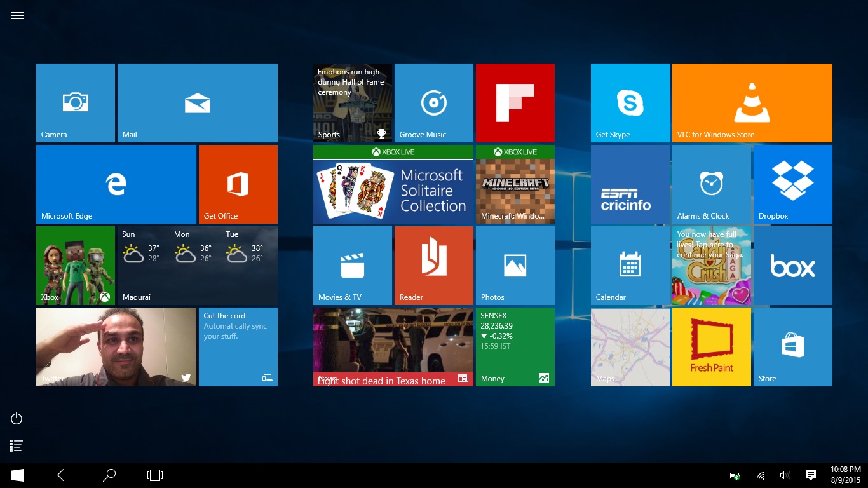The height and width of the screenshot is (488, 868).
Task: Open the Action Center notification icon
Action: click(x=811, y=475)
